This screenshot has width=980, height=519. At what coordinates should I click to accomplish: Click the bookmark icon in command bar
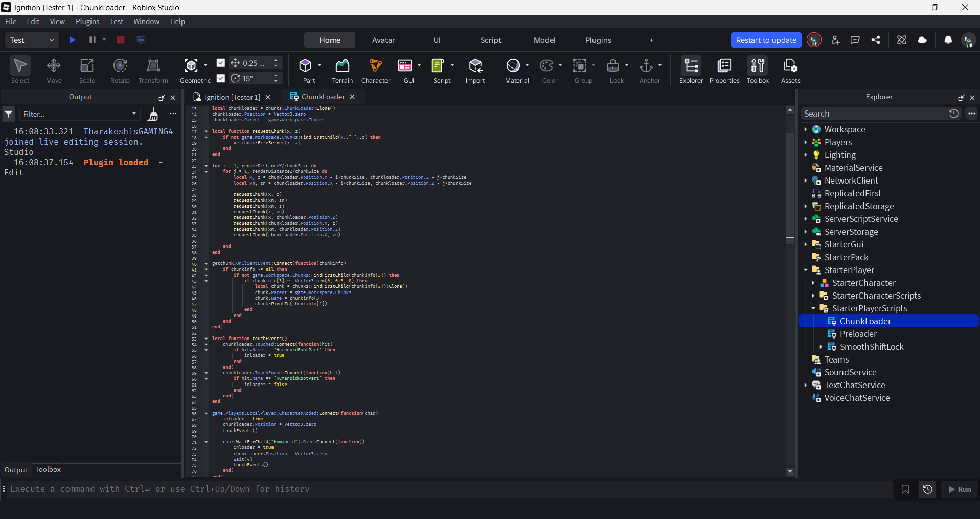(905, 489)
